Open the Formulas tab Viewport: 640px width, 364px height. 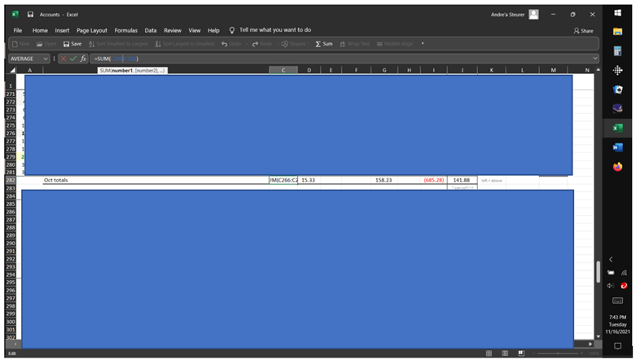pyautogui.click(x=125, y=30)
